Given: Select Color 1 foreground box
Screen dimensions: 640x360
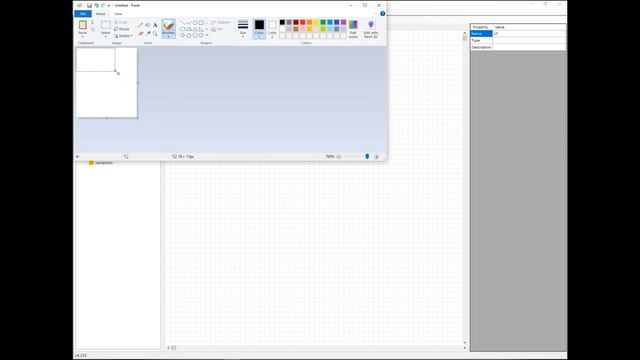Looking at the screenshot, I should point(259,29).
